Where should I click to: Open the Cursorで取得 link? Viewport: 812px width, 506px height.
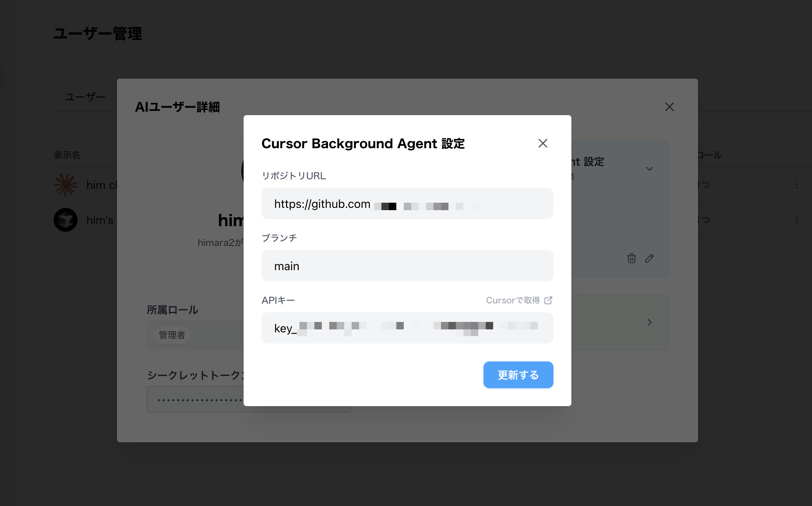(513, 300)
